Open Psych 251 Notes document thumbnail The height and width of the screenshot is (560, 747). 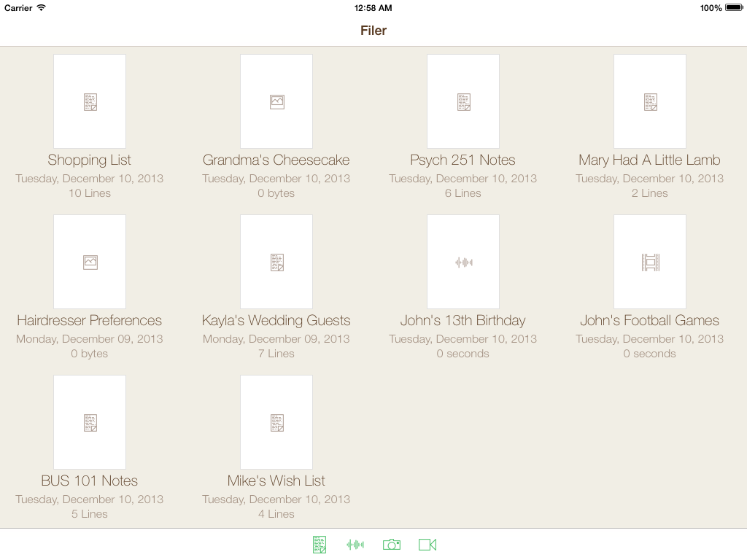[463, 101]
